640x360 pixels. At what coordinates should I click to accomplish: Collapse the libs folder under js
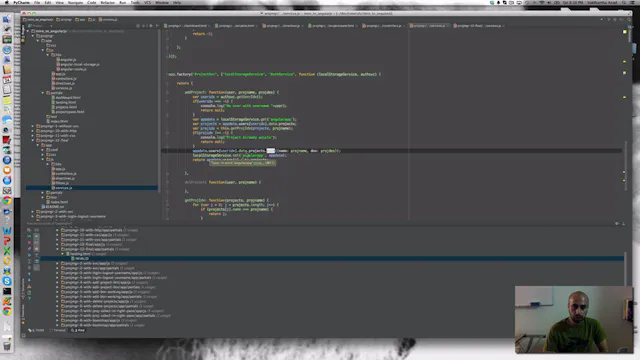[x=47, y=55]
